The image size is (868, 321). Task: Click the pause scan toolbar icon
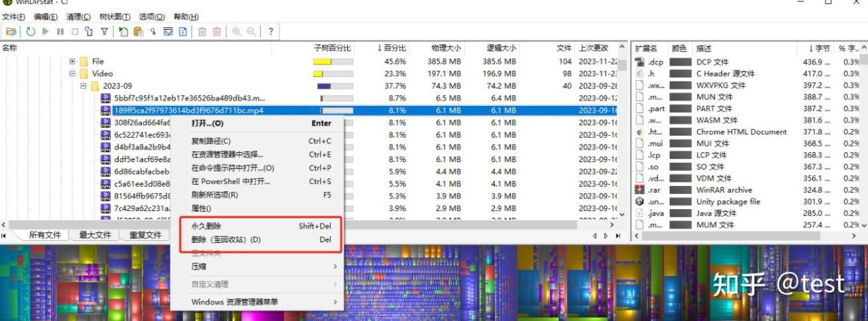pyautogui.click(x=60, y=31)
